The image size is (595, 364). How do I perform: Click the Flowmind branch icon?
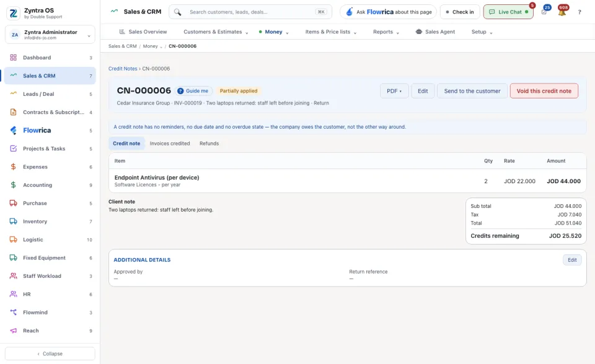(x=13, y=313)
